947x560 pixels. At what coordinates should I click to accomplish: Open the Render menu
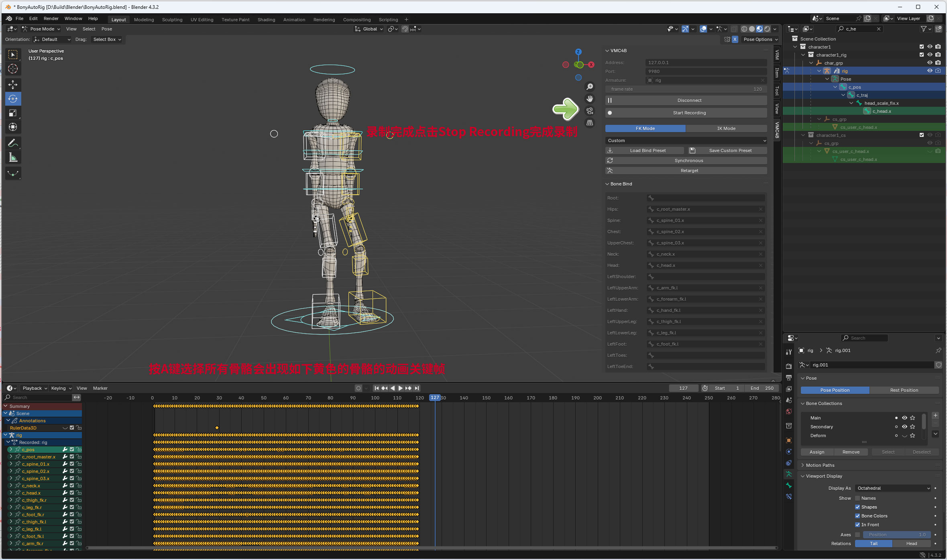tap(51, 18)
